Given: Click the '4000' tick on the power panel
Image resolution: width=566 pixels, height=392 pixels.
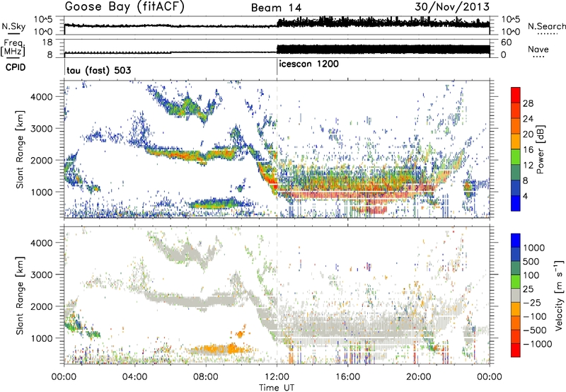Looking at the screenshot, I should tap(42, 97).
